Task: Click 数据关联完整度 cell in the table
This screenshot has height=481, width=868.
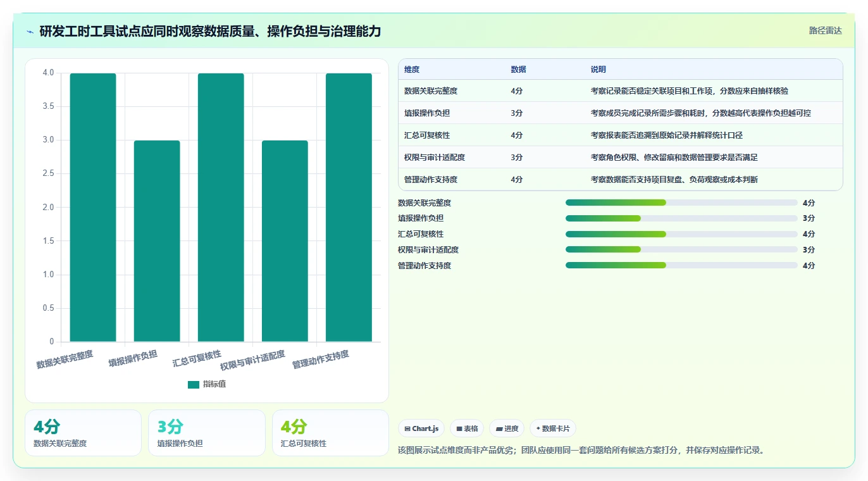Action: [431, 91]
